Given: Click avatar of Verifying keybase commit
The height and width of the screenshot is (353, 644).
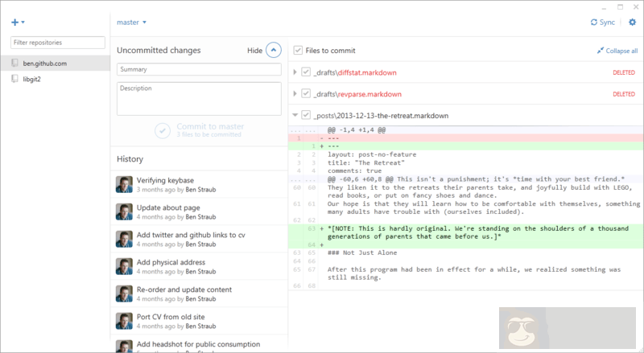Looking at the screenshot, I should [124, 186].
